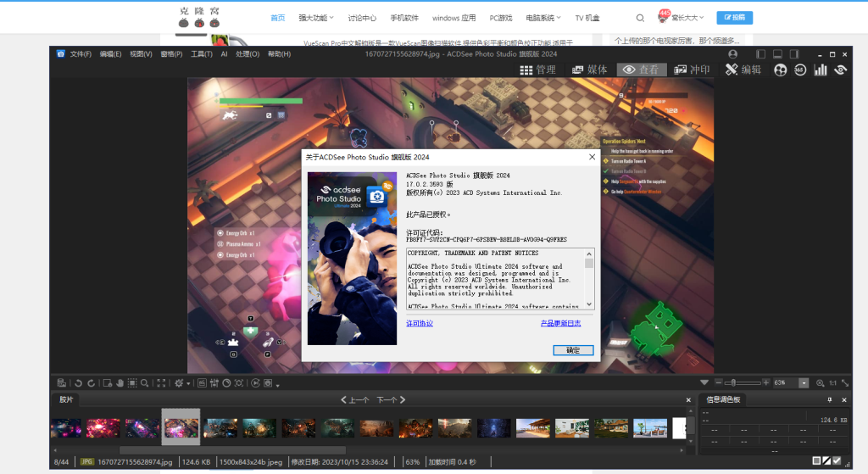
Task: Open the 许可协议 link
Action: pos(420,323)
